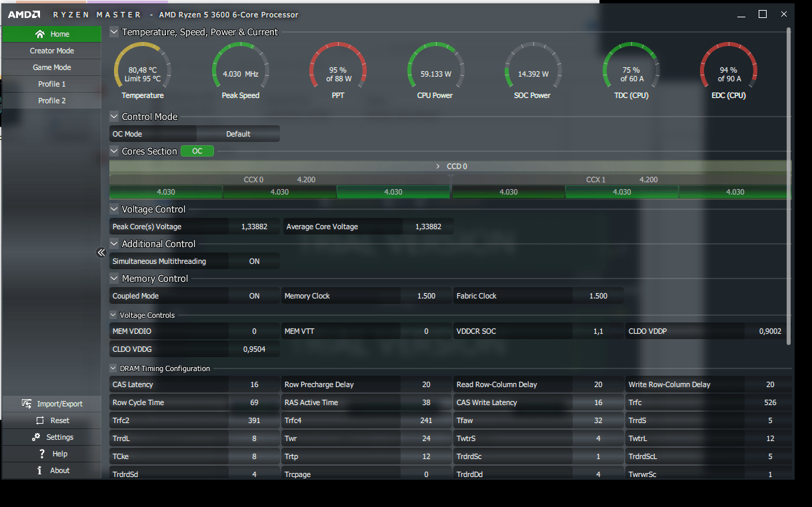
Task: Click the Trfc2 value 391
Action: pos(254,420)
